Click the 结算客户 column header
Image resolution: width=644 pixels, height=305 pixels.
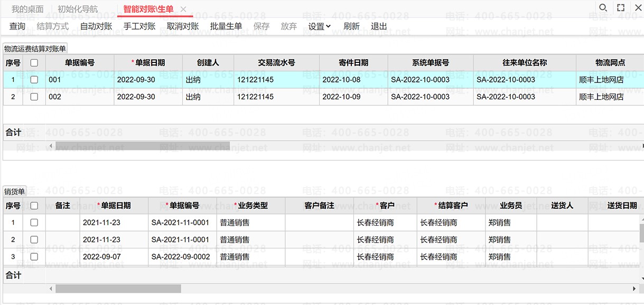451,206
